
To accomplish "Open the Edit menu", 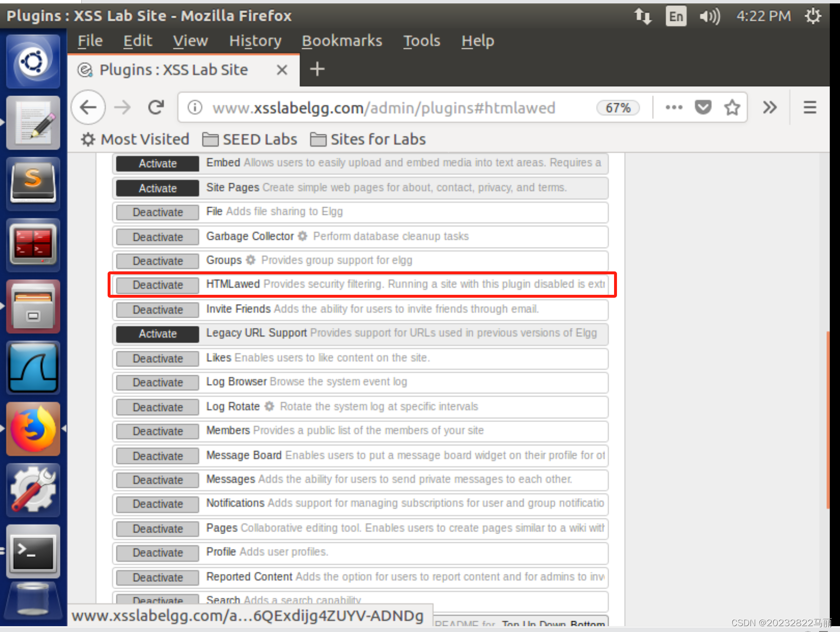I will (x=137, y=41).
